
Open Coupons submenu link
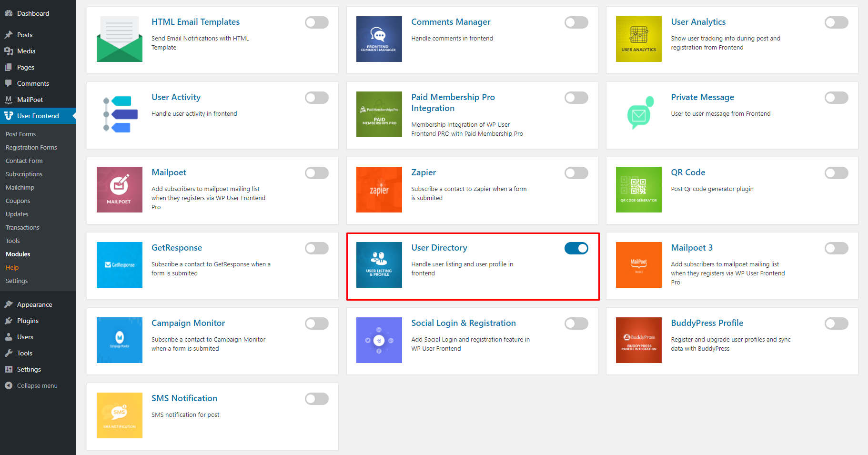pyautogui.click(x=18, y=201)
